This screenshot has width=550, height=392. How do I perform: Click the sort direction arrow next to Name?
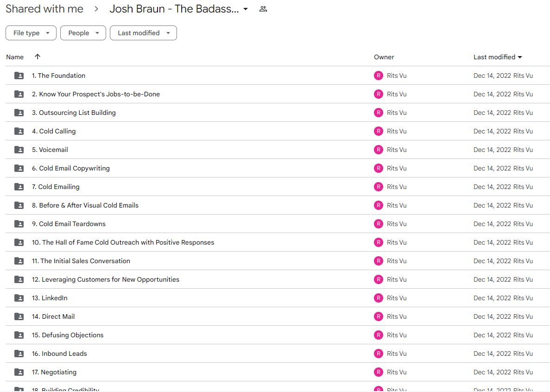click(38, 57)
